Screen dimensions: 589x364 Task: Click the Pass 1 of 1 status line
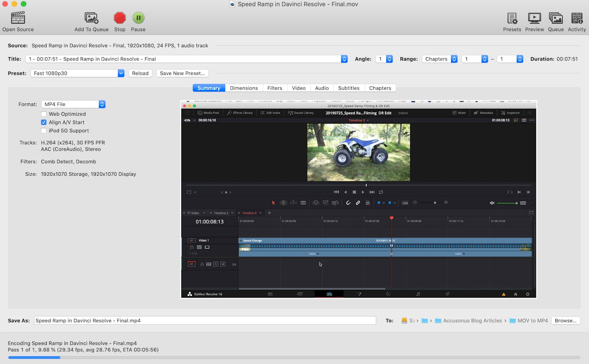pos(83,350)
